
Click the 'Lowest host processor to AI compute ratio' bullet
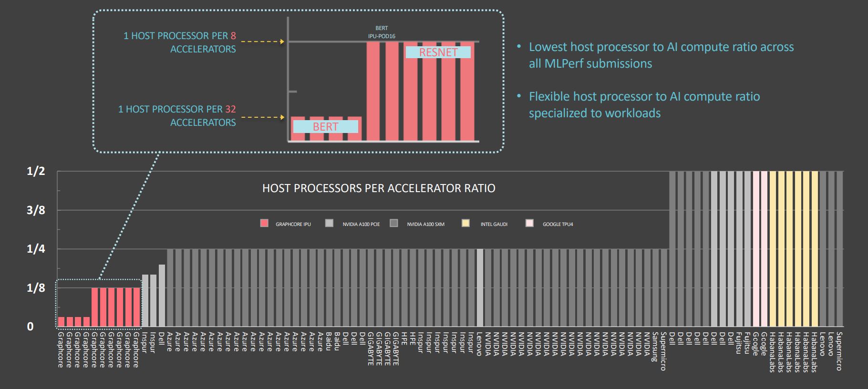point(661,55)
